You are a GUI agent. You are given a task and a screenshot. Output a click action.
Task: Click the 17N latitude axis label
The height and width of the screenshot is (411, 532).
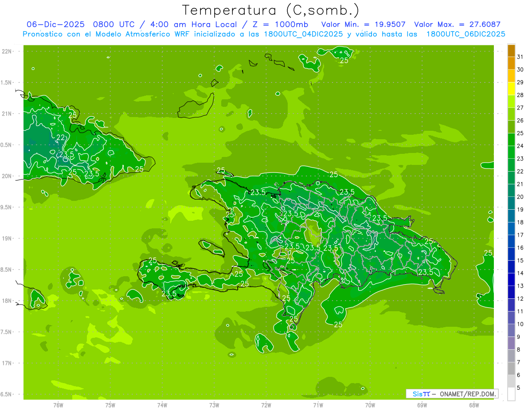(x=8, y=363)
